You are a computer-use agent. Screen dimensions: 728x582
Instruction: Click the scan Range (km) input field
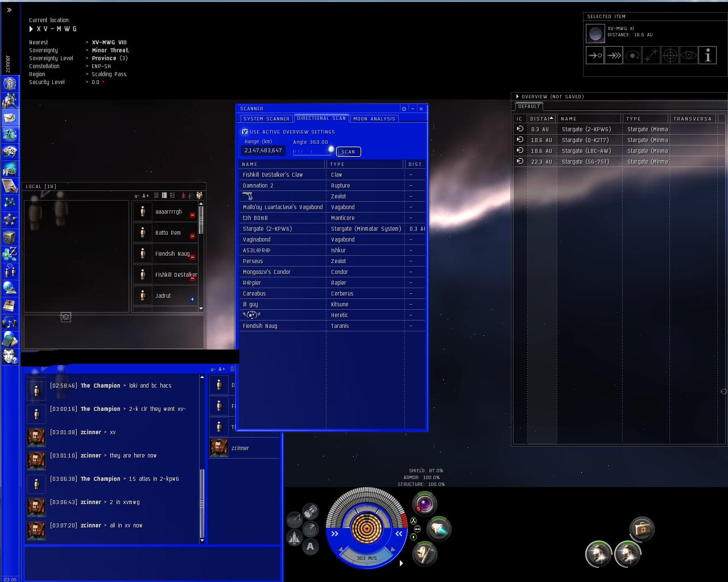(x=263, y=151)
